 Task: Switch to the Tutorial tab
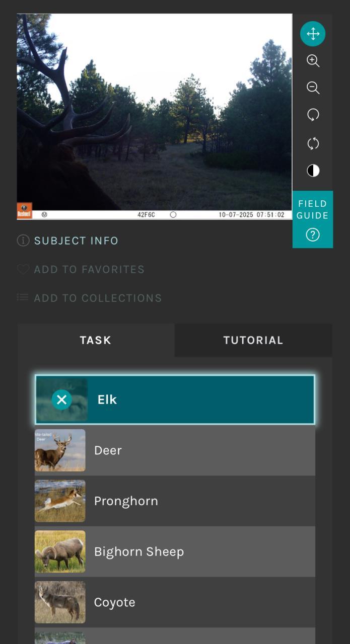[x=253, y=340]
